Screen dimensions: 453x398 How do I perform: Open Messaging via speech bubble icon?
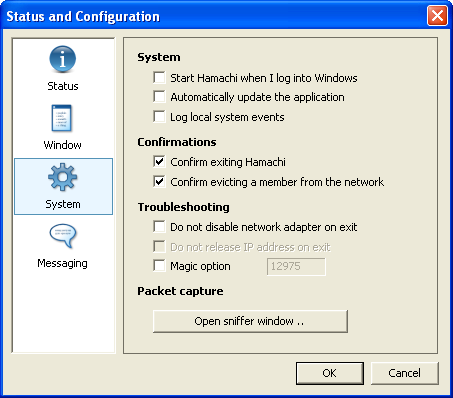(x=63, y=236)
